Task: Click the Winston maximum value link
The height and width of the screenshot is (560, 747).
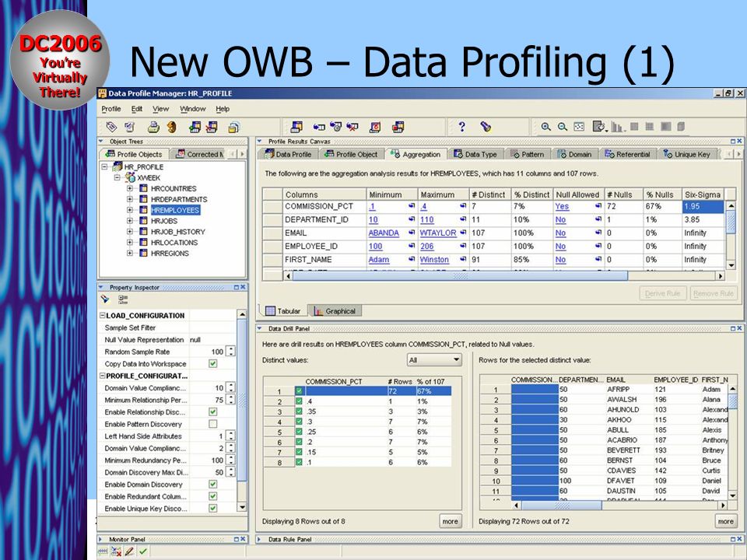Action: click(x=434, y=260)
